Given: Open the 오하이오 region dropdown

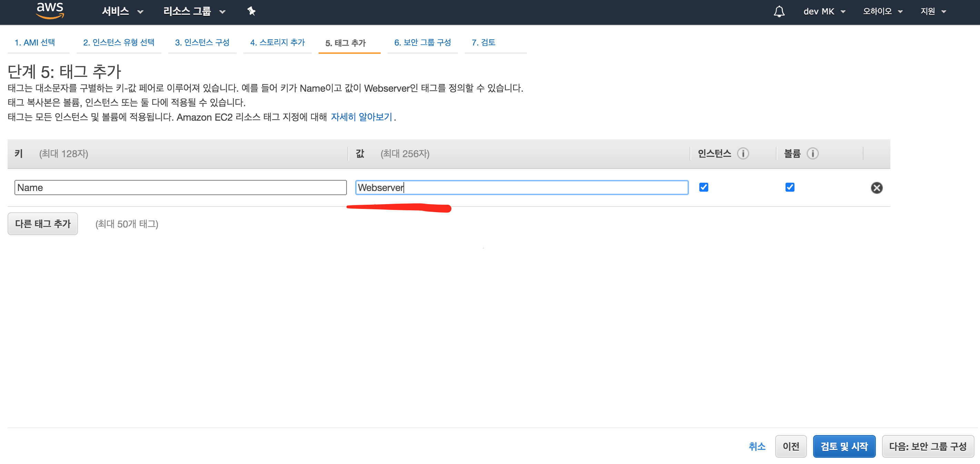Looking at the screenshot, I should tap(882, 11).
